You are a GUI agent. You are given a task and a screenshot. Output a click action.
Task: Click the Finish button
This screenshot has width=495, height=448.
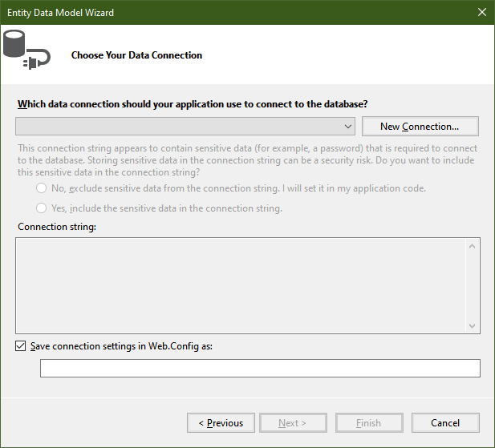(369, 423)
